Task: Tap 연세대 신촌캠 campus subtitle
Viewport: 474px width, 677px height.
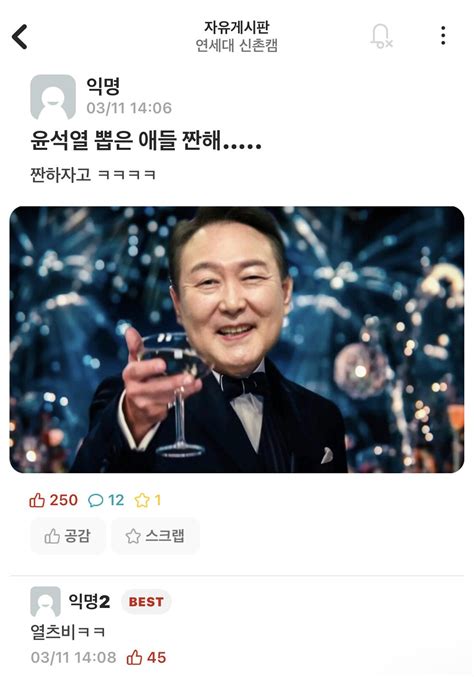Action: (x=237, y=45)
